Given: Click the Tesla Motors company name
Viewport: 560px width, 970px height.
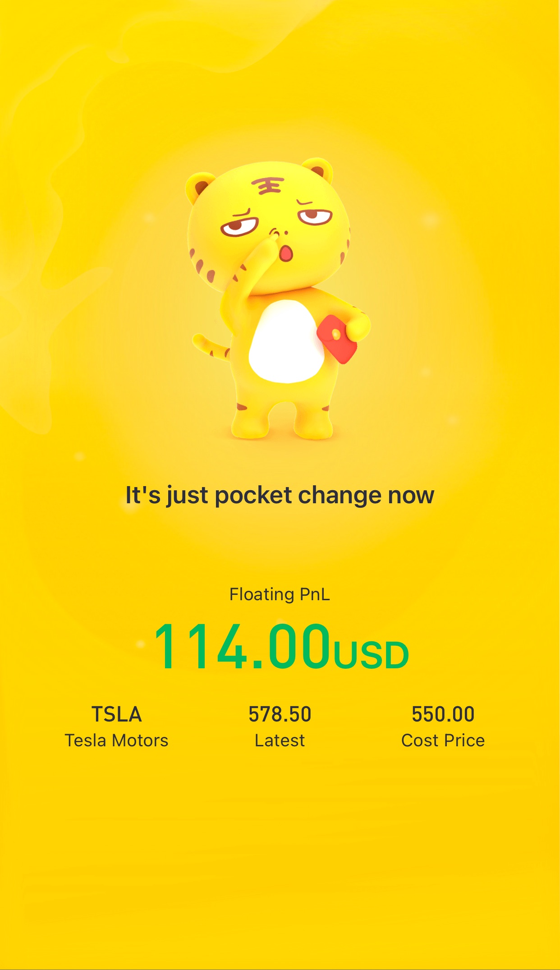Looking at the screenshot, I should 117,740.
